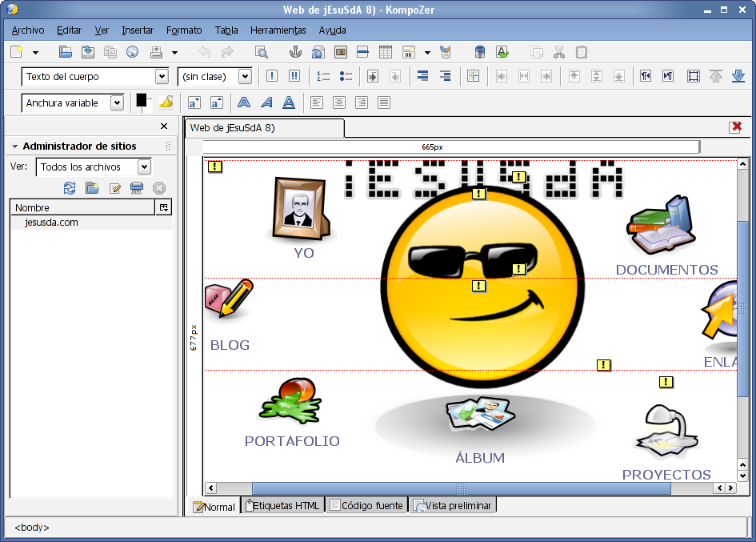756x542 pixels.
Task: Click the highlight color marker icon
Action: click(166, 102)
